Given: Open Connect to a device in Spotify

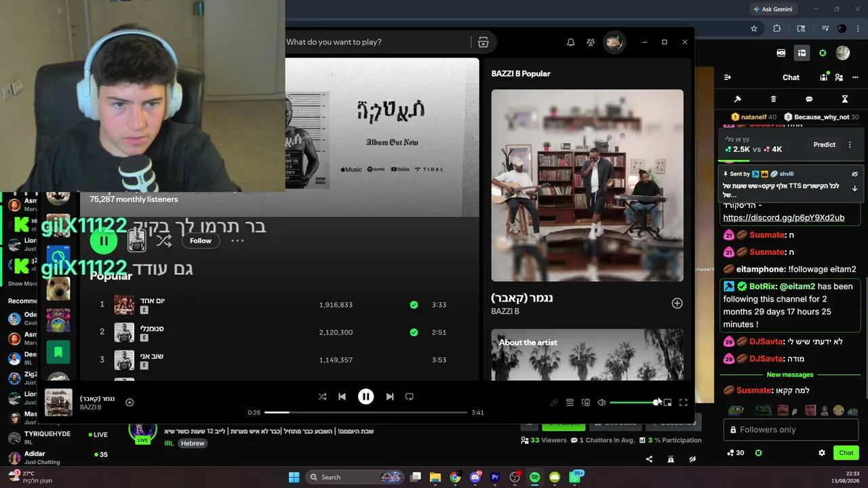Looking at the screenshot, I should (x=586, y=403).
